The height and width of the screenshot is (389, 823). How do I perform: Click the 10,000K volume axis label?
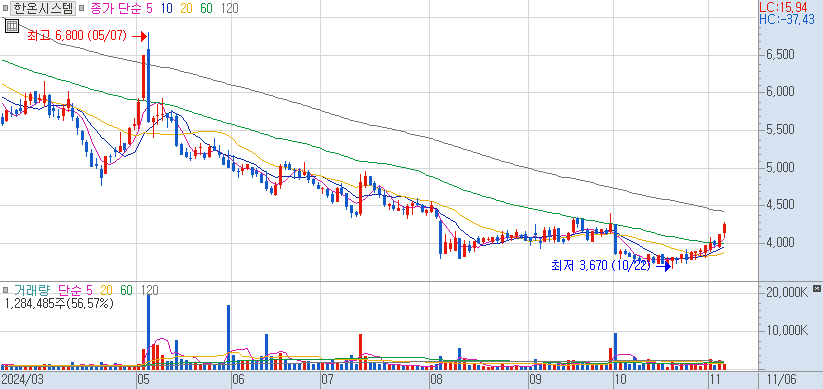pyautogui.click(x=787, y=331)
